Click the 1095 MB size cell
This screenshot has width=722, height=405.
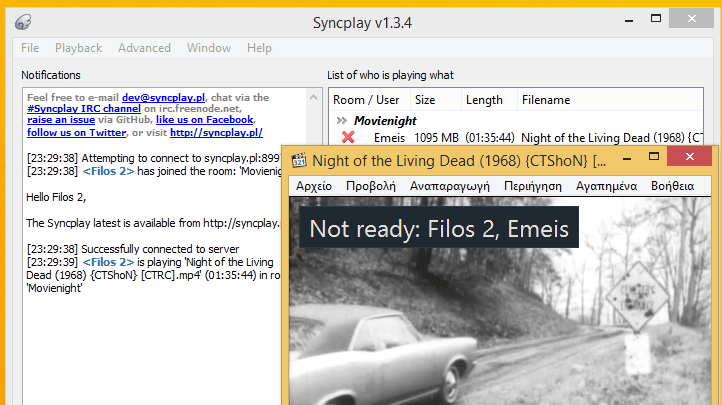[437, 138]
